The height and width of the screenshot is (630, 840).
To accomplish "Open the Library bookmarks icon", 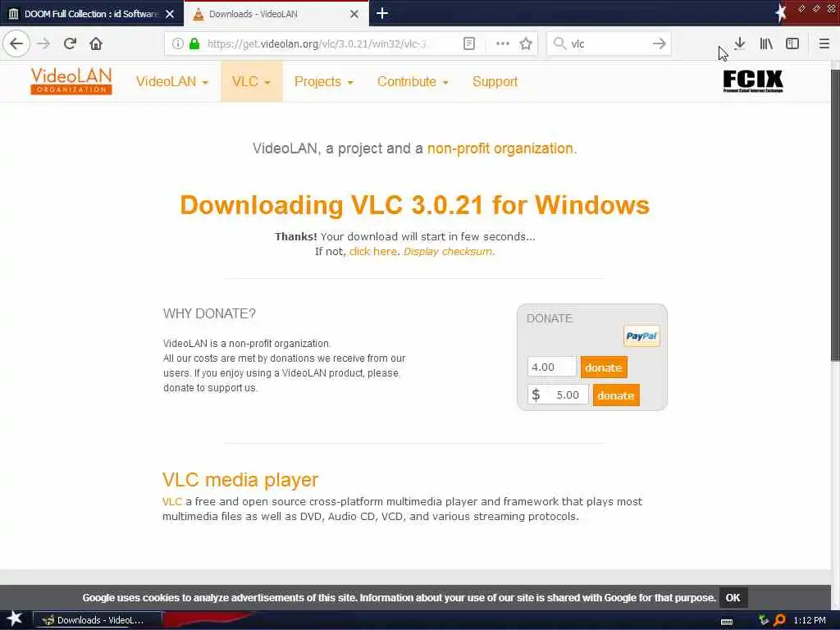I will [x=766, y=43].
